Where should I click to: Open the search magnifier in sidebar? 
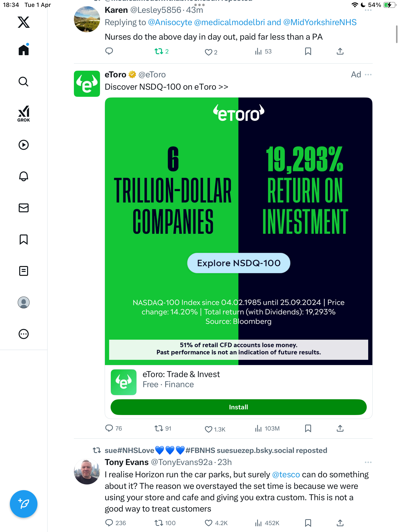(x=24, y=82)
